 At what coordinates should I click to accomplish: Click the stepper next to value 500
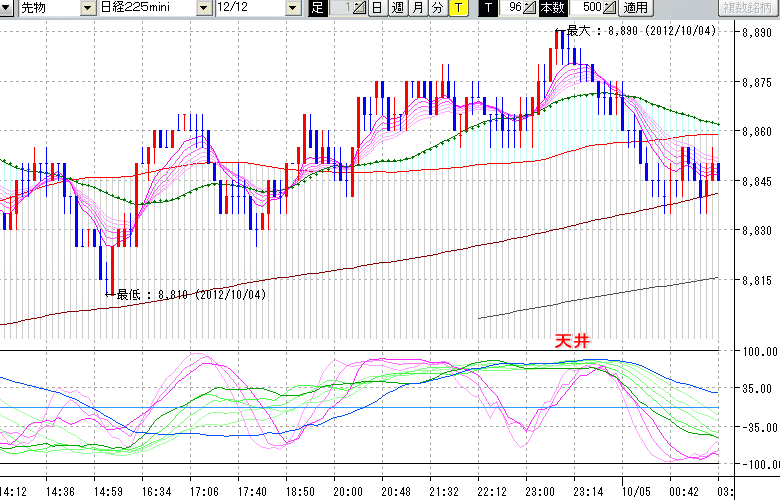(x=611, y=8)
